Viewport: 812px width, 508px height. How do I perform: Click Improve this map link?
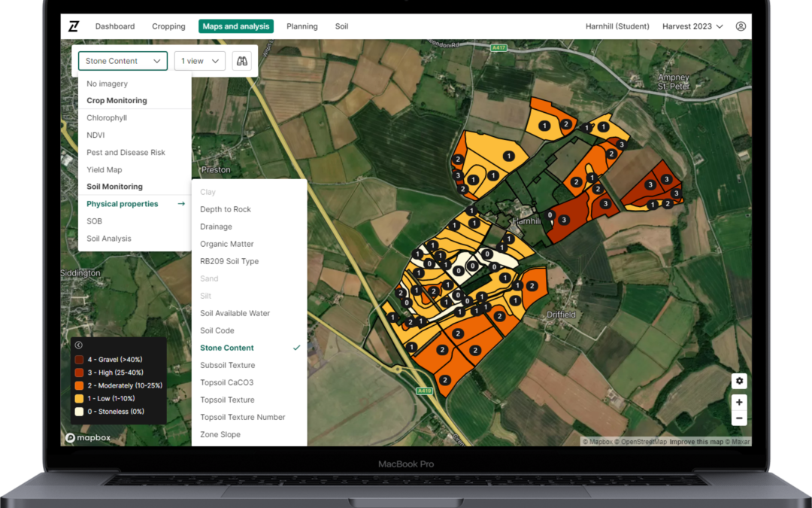[696, 442]
